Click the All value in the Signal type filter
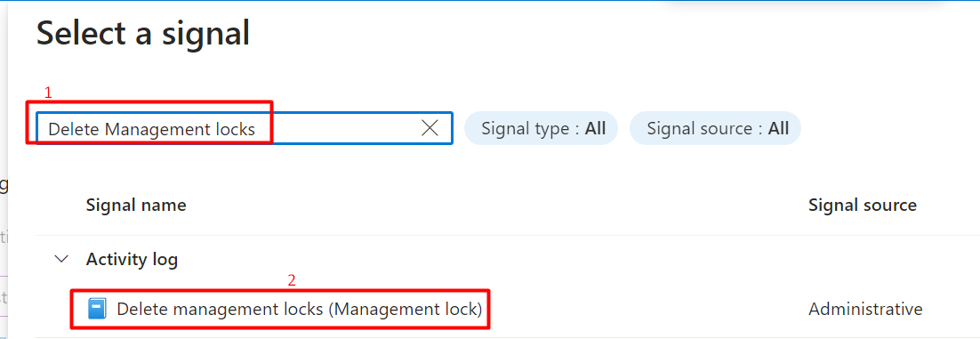Image resolution: width=980 pixels, height=339 pixels. tap(595, 129)
